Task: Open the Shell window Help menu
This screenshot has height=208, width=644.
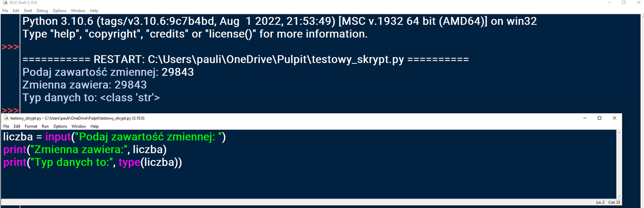Action: point(94,11)
